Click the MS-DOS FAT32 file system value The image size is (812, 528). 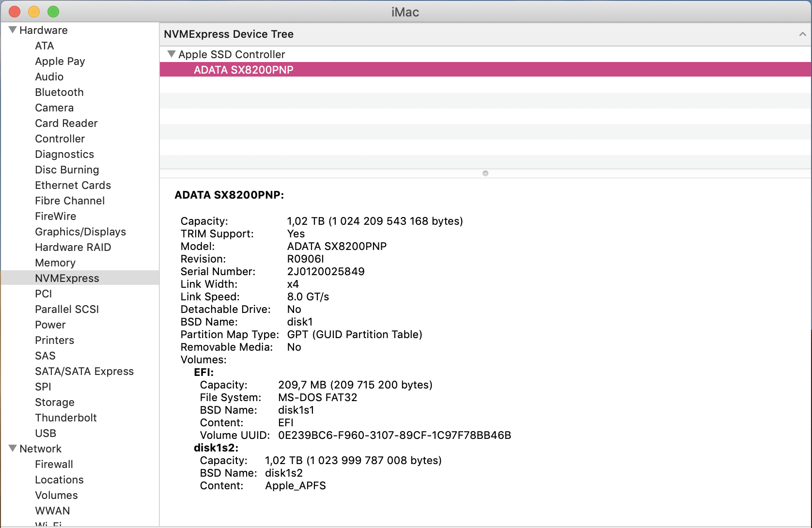tap(318, 397)
